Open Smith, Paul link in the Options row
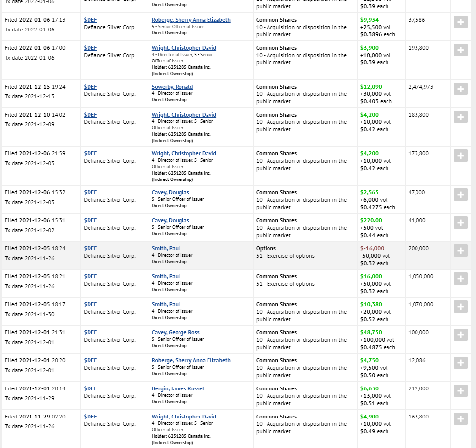This screenshot has height=448, width=476. pyautogui.click(x=166, y=248)
